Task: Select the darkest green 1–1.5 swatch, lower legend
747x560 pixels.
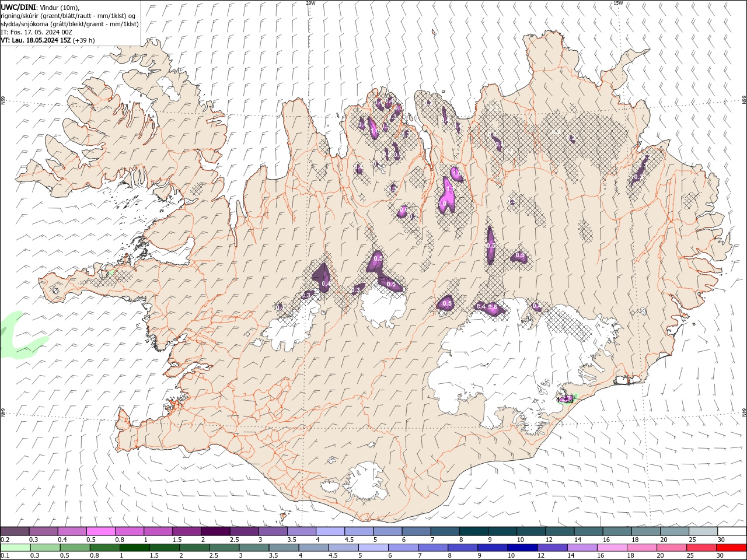Action: pos(134,548)
